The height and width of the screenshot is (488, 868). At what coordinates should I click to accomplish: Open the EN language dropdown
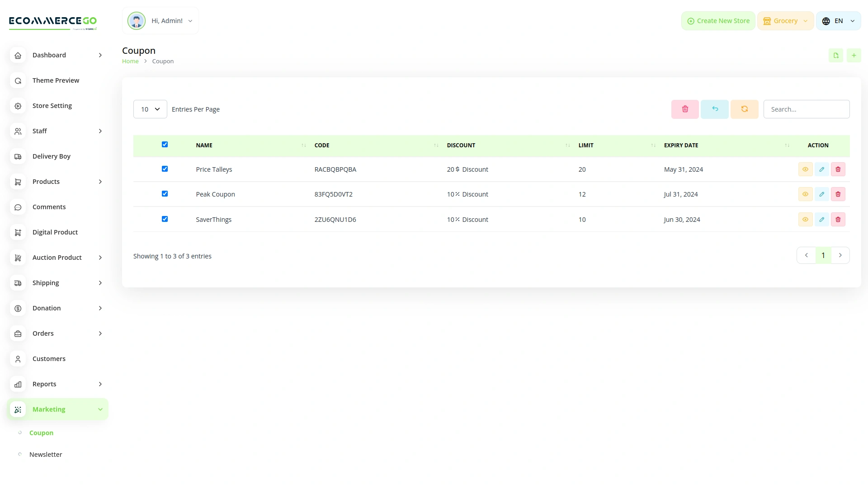point(838,20)
